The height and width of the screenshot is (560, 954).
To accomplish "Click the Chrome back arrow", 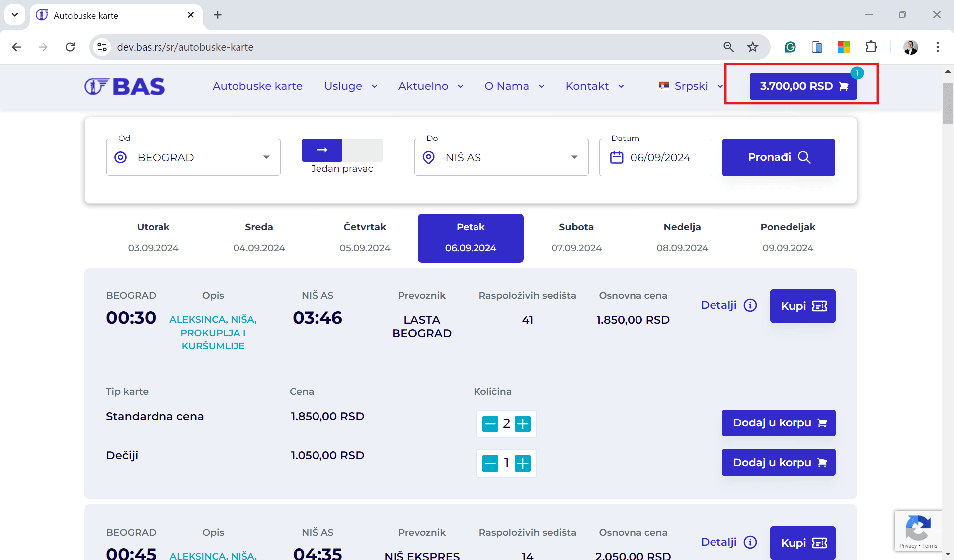I will (16, 47).
